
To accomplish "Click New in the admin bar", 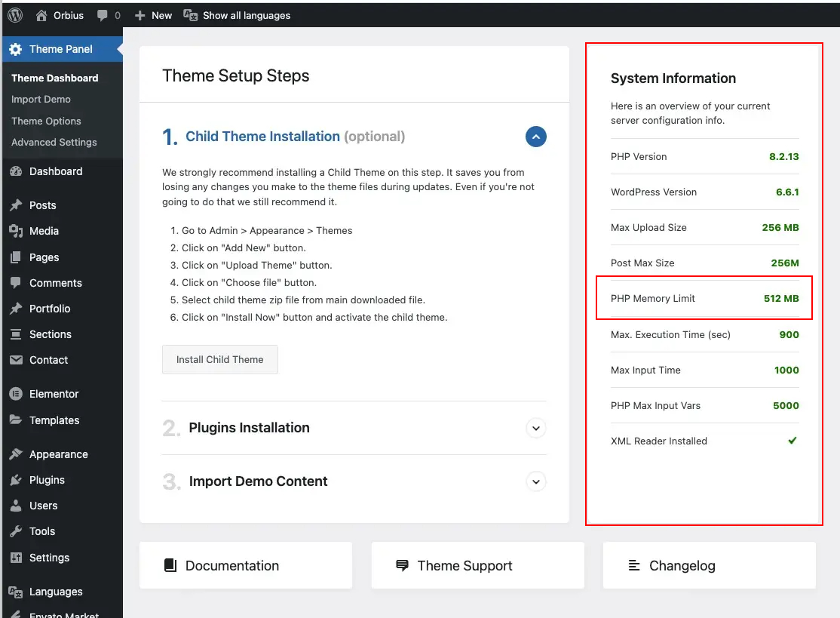I will click(x=161, y=16).
